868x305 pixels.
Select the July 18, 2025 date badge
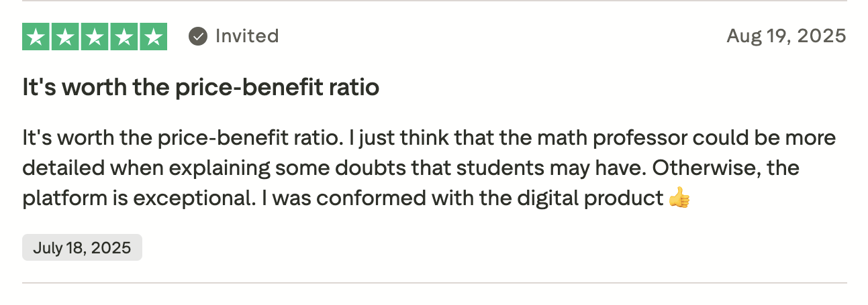click(82, 247)
